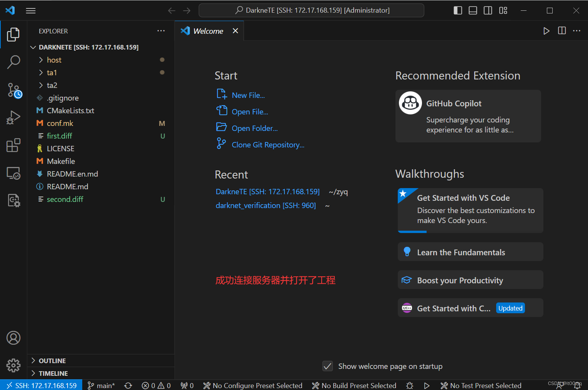Click the command center search box
This screenshot has width=588, height=390.
[311, 10]
